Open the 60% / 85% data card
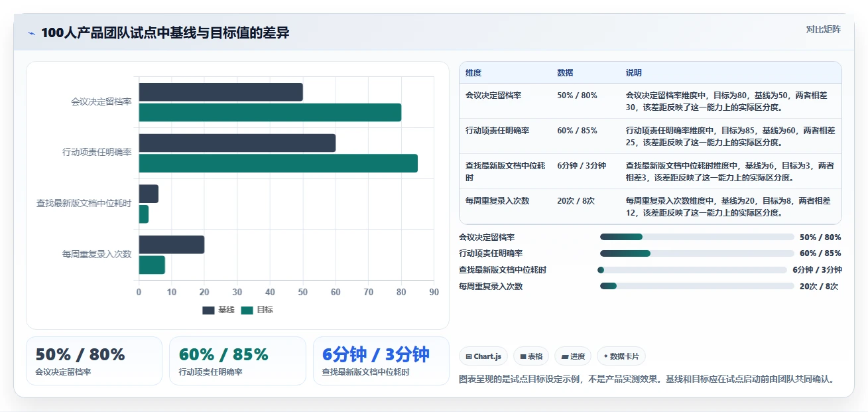 (x=237, y=361)
